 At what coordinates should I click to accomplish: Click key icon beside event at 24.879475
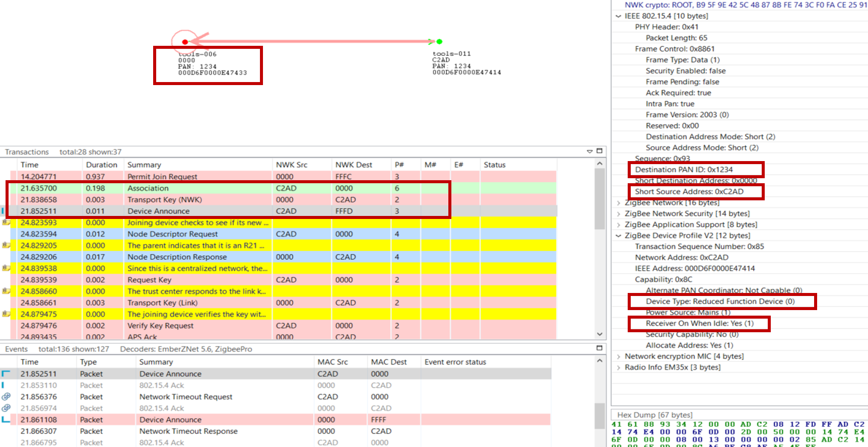[7, 314]
